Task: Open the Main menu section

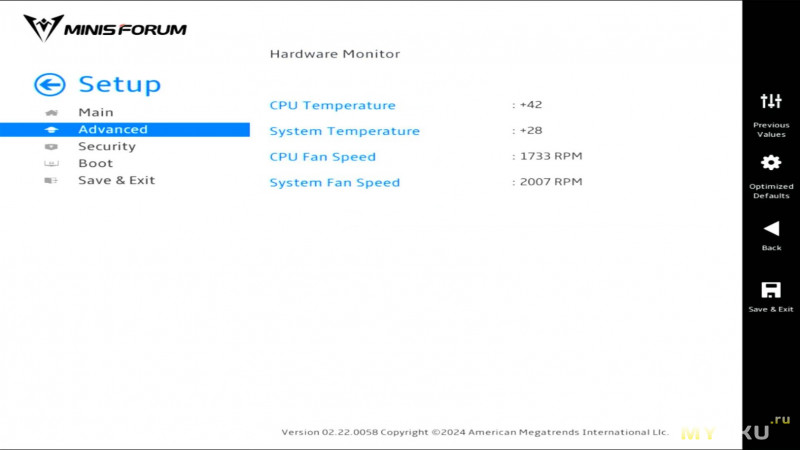Action: click(x=96, y=112)
